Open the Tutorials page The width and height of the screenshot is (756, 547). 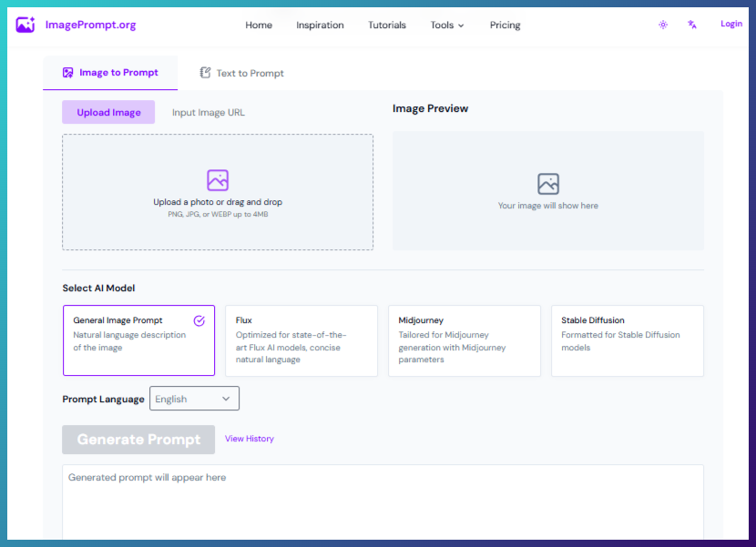(x=387, y=25)
